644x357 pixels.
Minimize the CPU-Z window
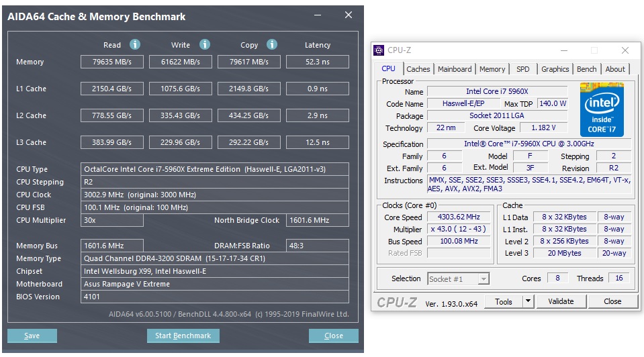pos(564,50)
